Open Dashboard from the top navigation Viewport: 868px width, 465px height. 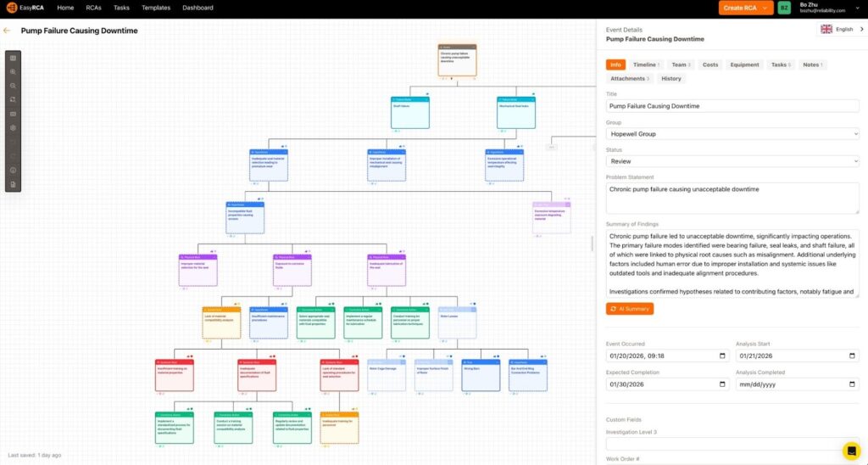pos(198,8)
